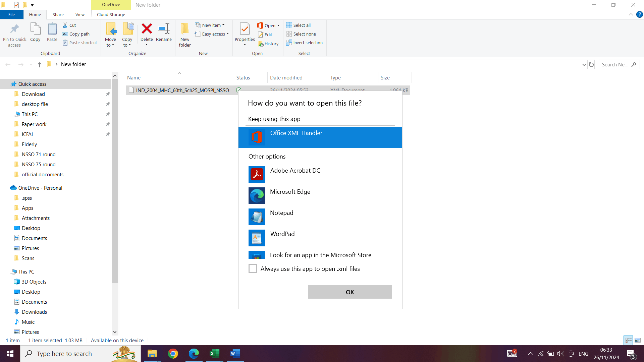
Task: Click the Delete red X icon
Action: click(147, 29)
